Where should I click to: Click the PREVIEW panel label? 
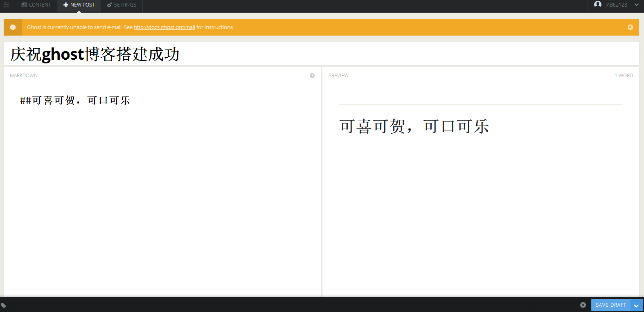338,76
